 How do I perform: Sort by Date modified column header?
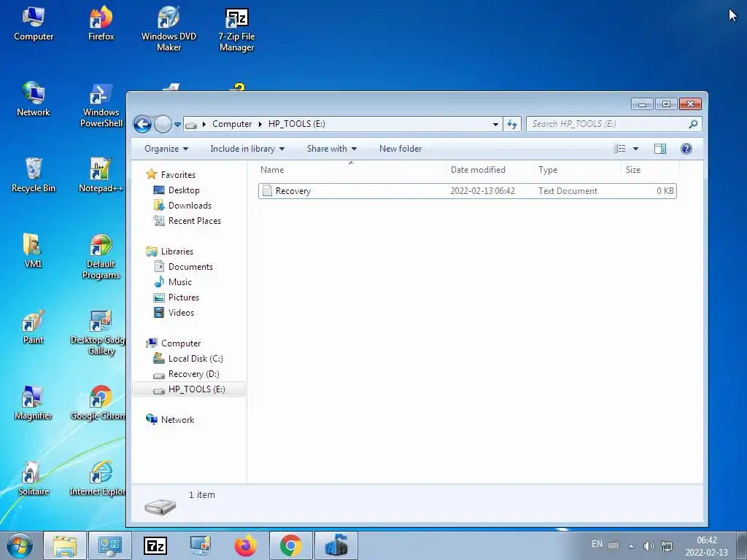(490, 169)
